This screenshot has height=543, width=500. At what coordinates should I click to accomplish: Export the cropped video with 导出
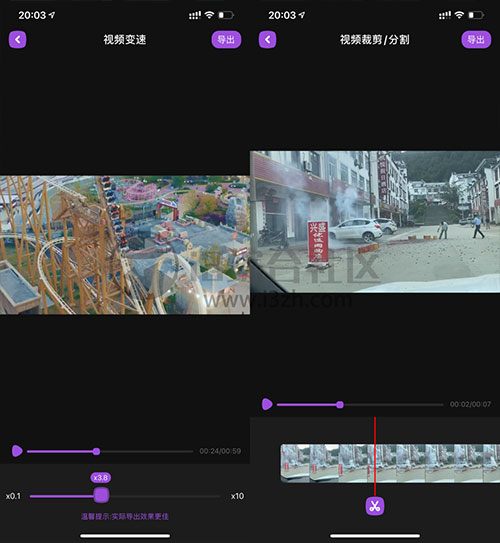point(476,39)
